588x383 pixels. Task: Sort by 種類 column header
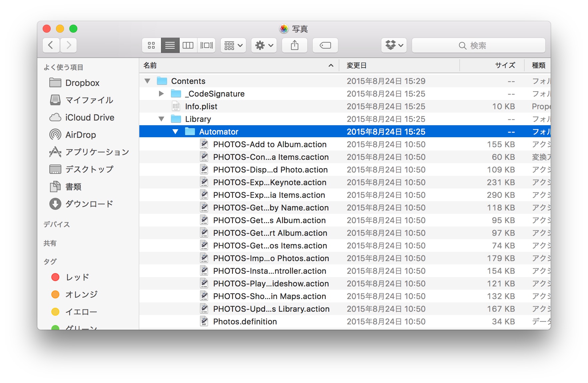pyautogui.click(x=538, y=66)
